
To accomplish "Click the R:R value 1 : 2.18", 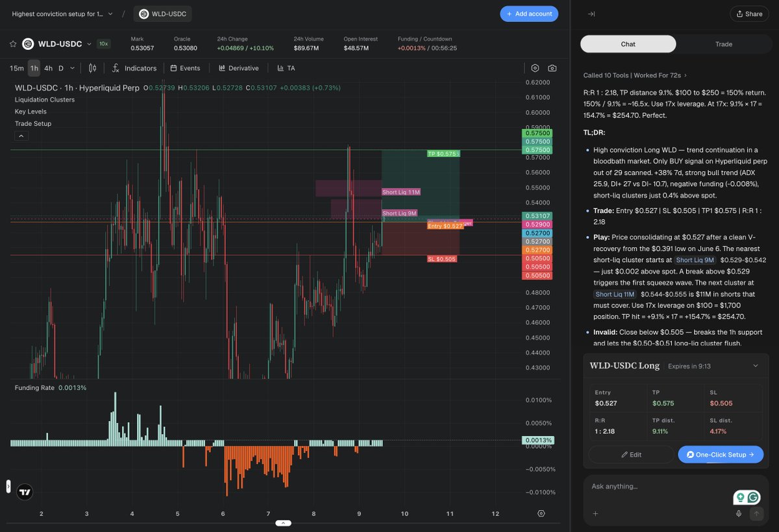I will (605, 431).
